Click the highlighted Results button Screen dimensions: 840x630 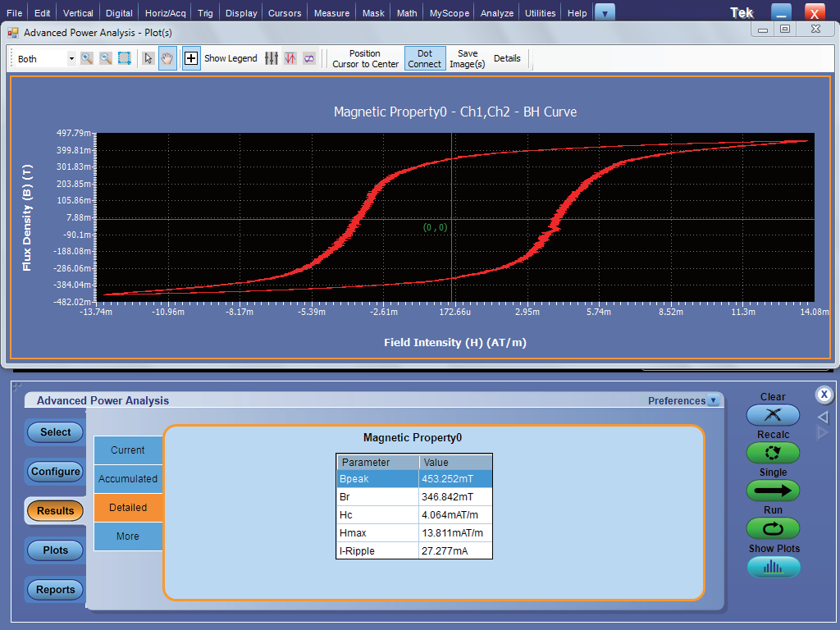55,510
